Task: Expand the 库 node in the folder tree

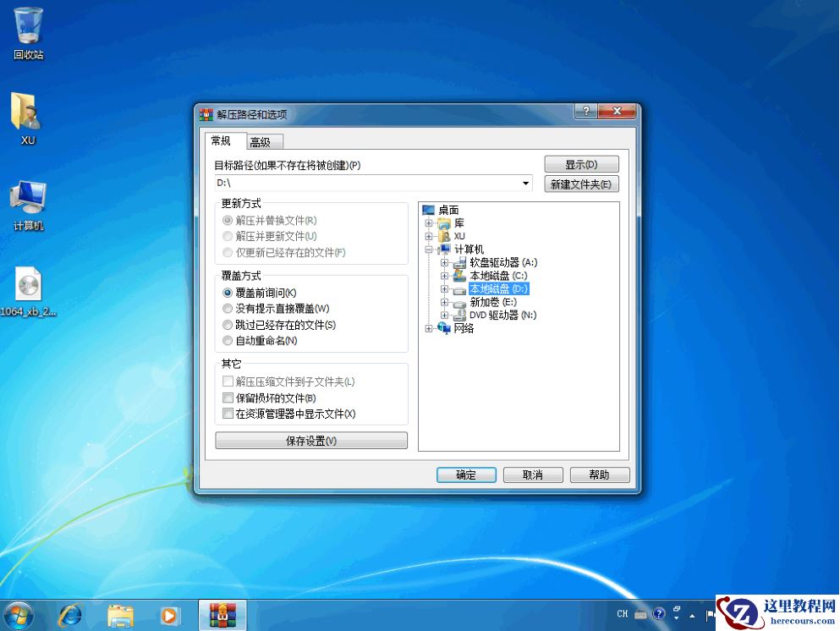Action: [430, 222]
